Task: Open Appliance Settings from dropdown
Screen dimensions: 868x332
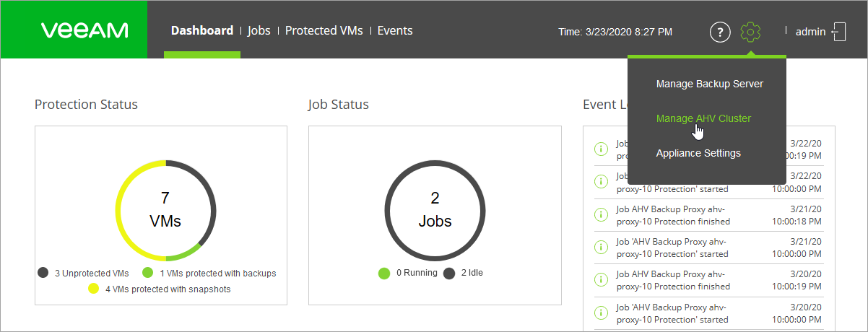Action: 698,153
